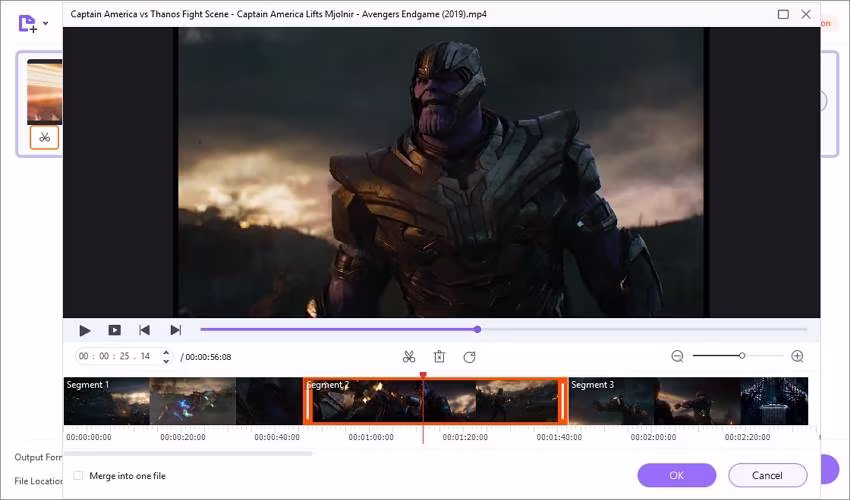Open the add file dropdown arrow
The height and width of the screenshot is (500, 850).
[46, 23]
